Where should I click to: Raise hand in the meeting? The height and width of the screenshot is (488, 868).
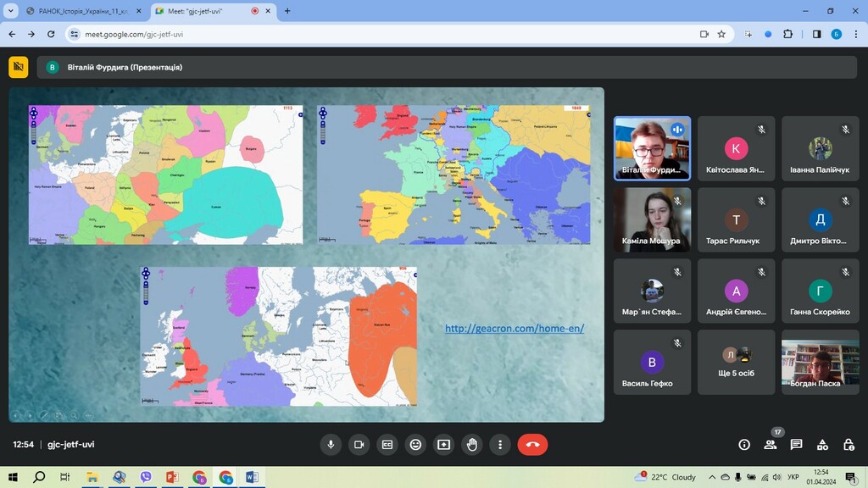point(472,444)
